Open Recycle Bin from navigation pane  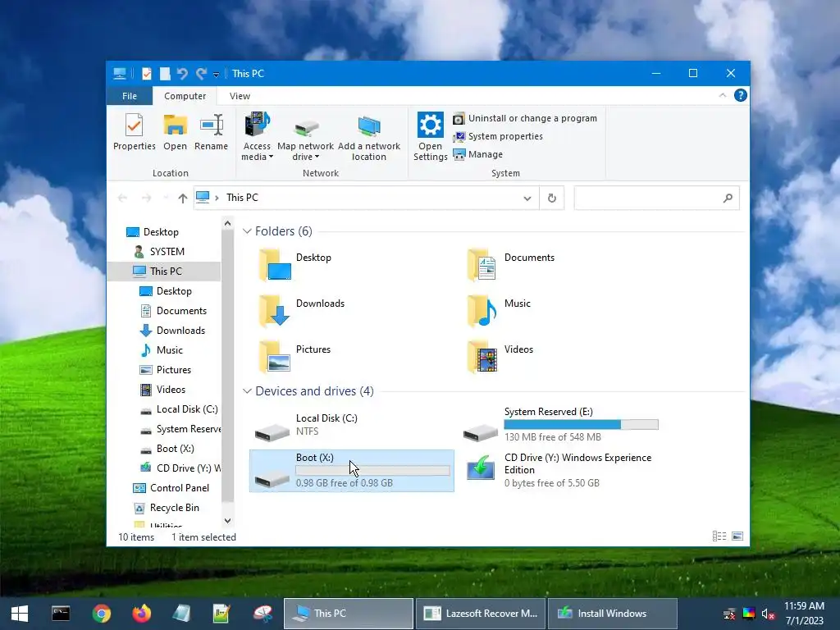coord(174,508)
